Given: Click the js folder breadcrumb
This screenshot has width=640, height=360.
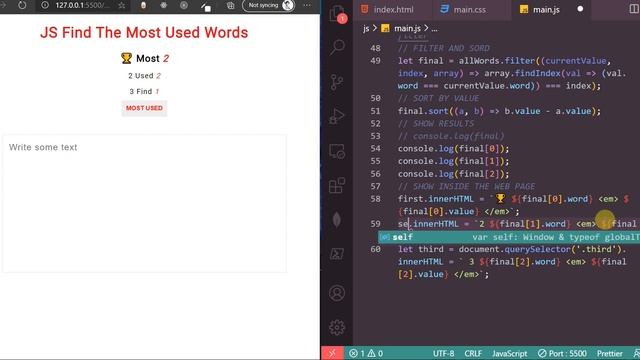Looking at the screenshot, I should click(x=366, y=29).
